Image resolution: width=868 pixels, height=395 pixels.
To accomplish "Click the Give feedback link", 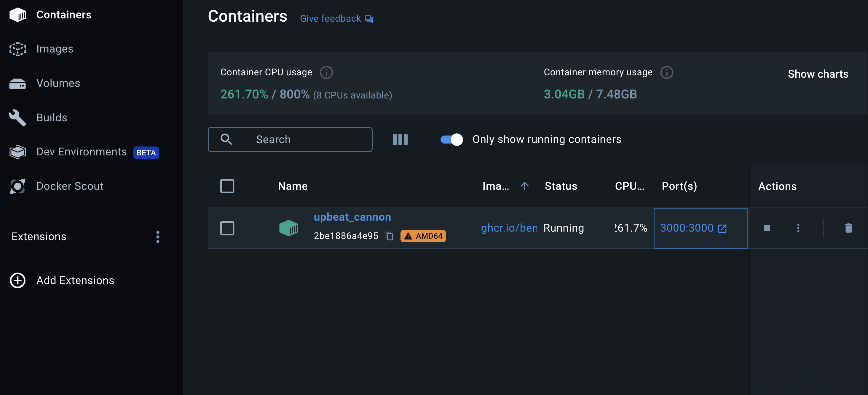I will [x=330, y=18].
